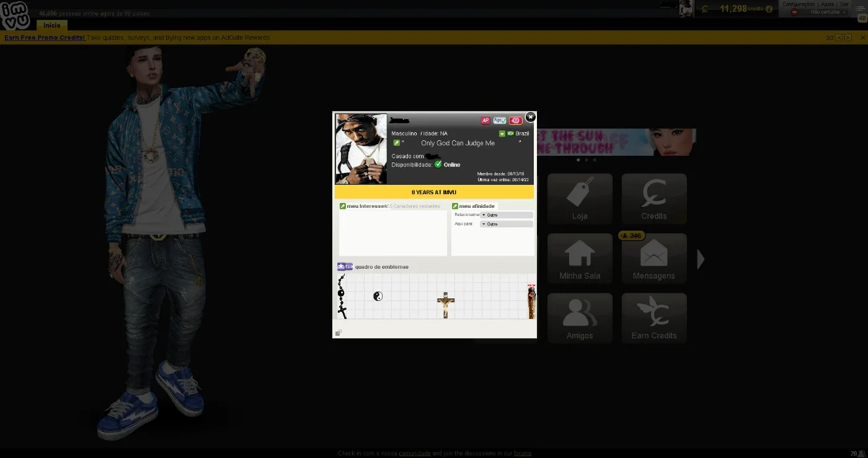The width and height of the screenshot is (868, 458).
Task: Open the Relacionamento dropdown
Action: point(507,215)
